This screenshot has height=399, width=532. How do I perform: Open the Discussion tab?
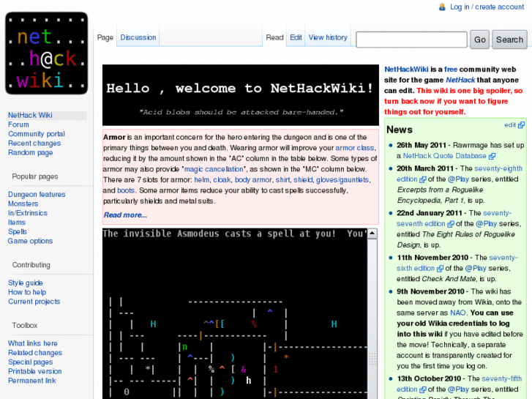click(138, 37)
